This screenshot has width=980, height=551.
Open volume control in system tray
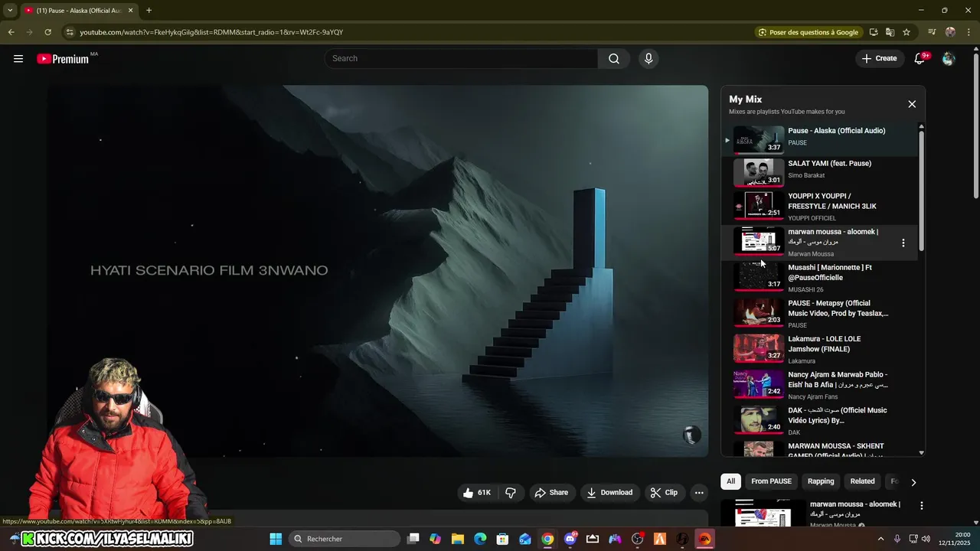click(x=926, y=539)
